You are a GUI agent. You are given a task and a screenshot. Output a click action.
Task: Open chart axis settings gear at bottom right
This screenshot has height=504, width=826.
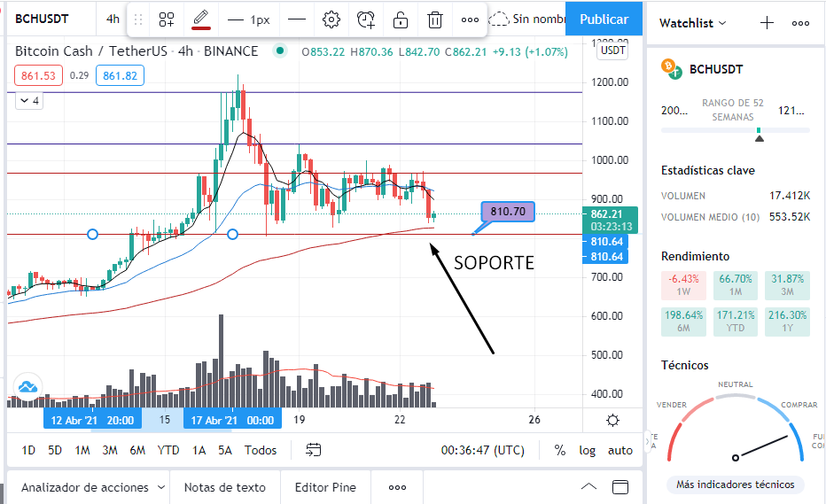click(612, 420)
